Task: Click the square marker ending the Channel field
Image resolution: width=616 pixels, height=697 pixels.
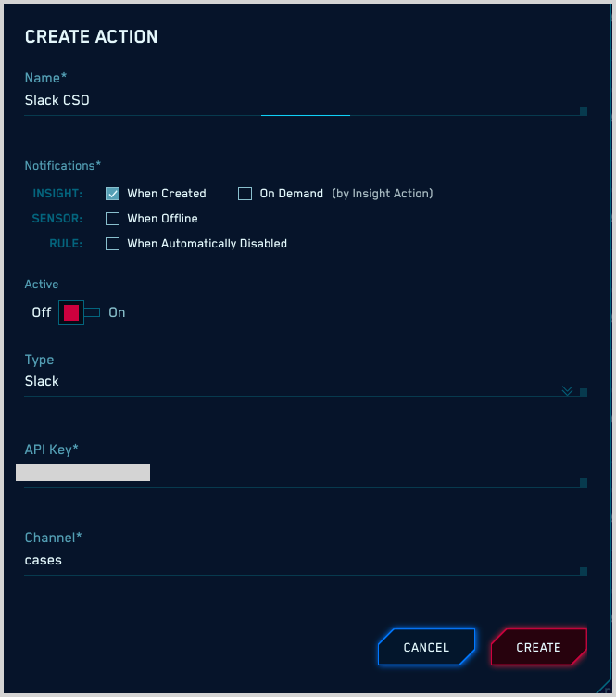Action: 583,571
